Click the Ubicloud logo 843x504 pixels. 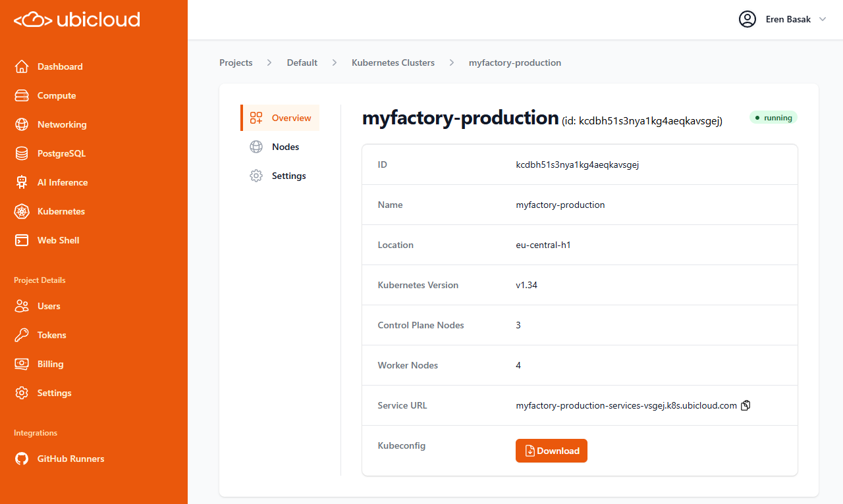[77, 20]
